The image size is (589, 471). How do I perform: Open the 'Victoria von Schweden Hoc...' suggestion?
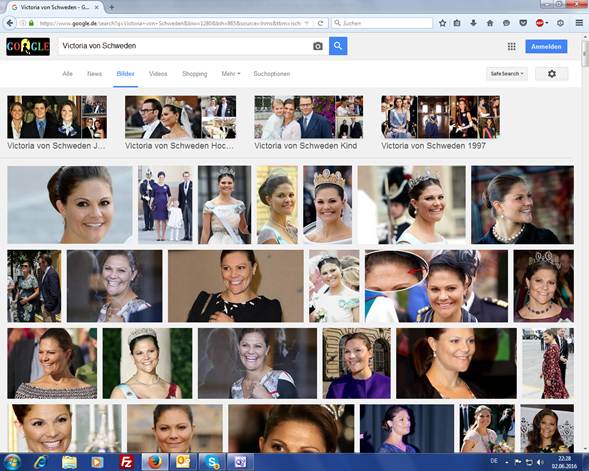point(180,123)
